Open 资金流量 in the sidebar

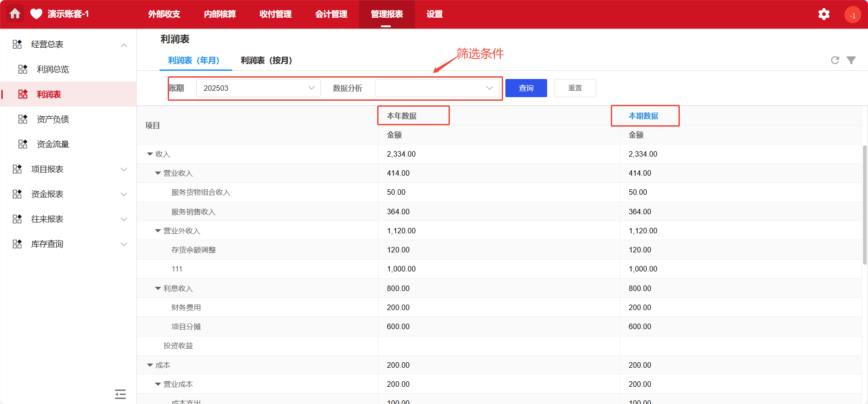[x=53, y=144]
